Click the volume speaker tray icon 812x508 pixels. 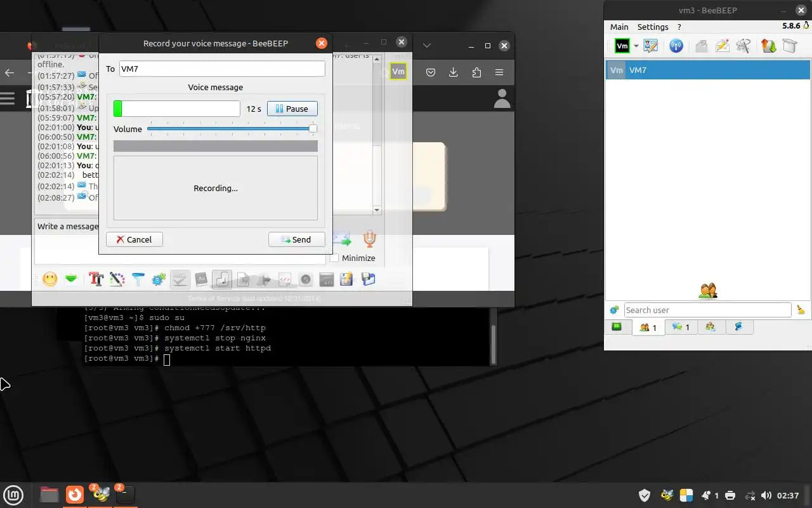click(766, 495)
